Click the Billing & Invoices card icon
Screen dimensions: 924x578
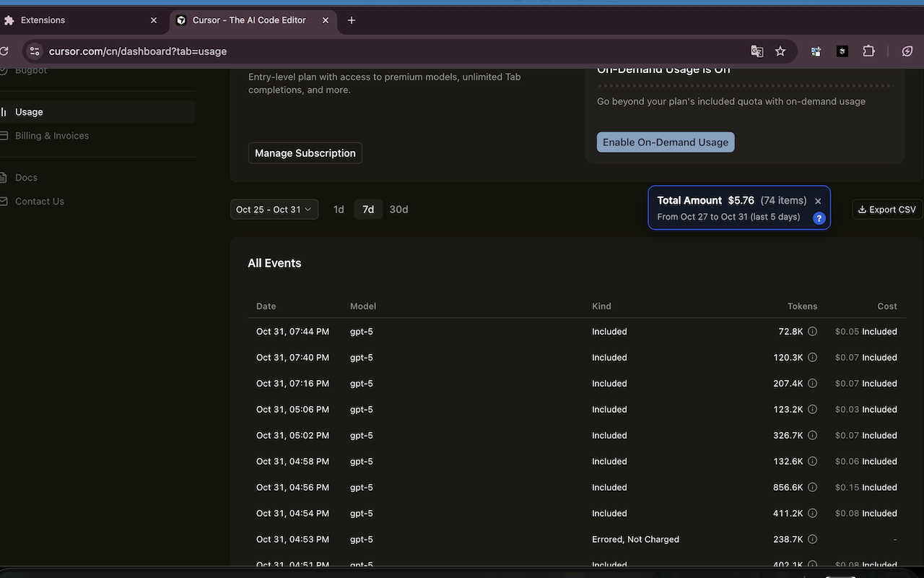point(4,135)
